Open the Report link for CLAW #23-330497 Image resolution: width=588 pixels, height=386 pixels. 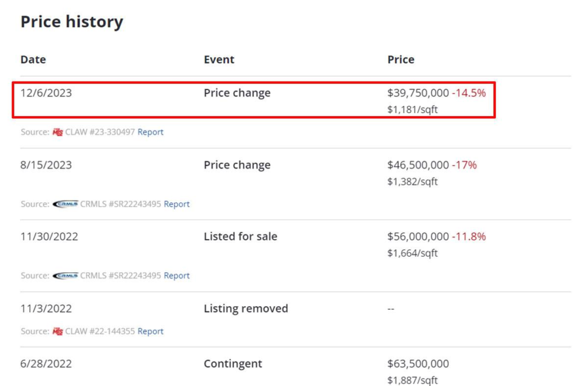tap(150, 132)
